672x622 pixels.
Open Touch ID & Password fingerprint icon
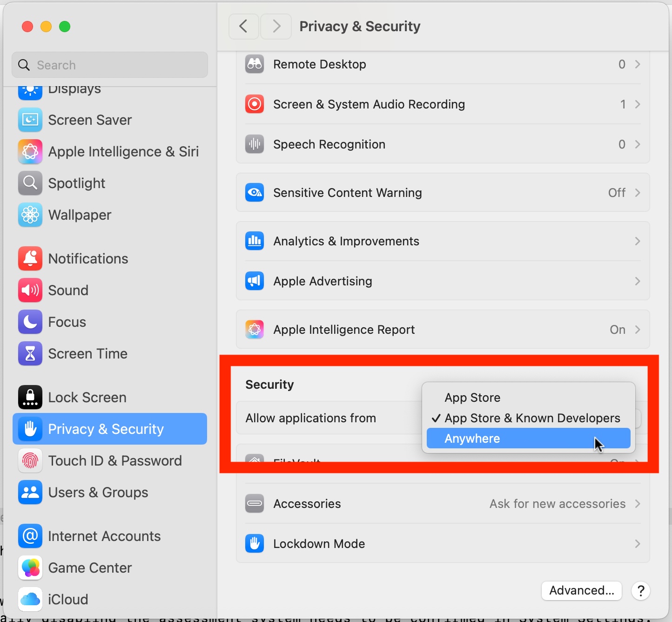[30, 461]
